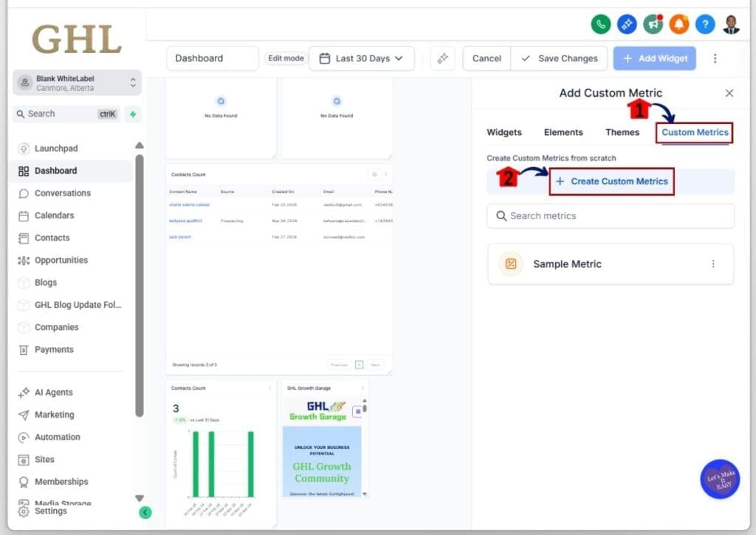Click the Create Custom Metrics button
The image size is (756, 535).
pyautogui.click(x=610, y=182)
